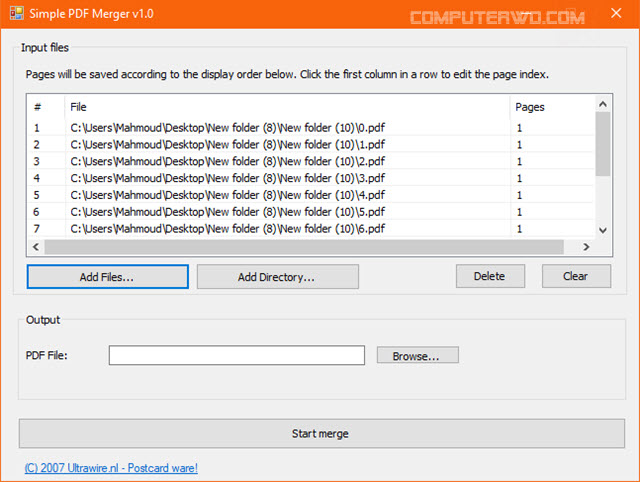The width and height of the screenshot is (640, 482).
Task: Select the row for file 2.pdf
Action: (310, 161)
